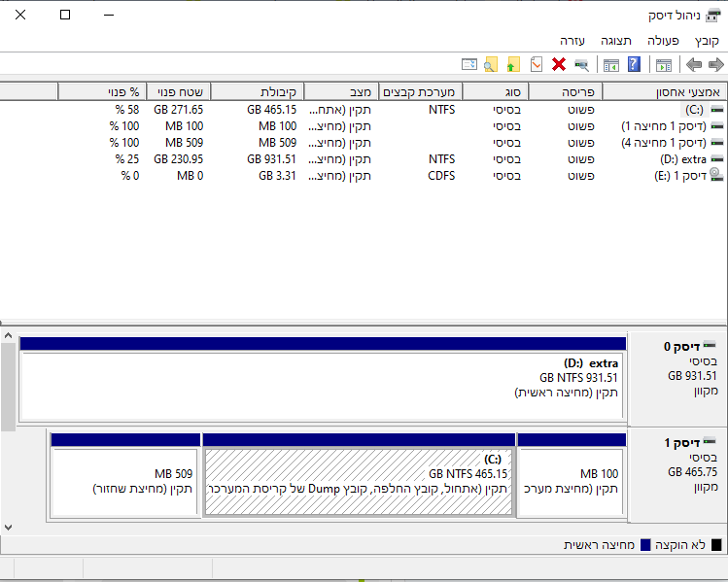The width and height of the screenshot is (728, 582).
Task: Click the GB 931.51 capacity cell in list
Action: (x=271, y=159)
